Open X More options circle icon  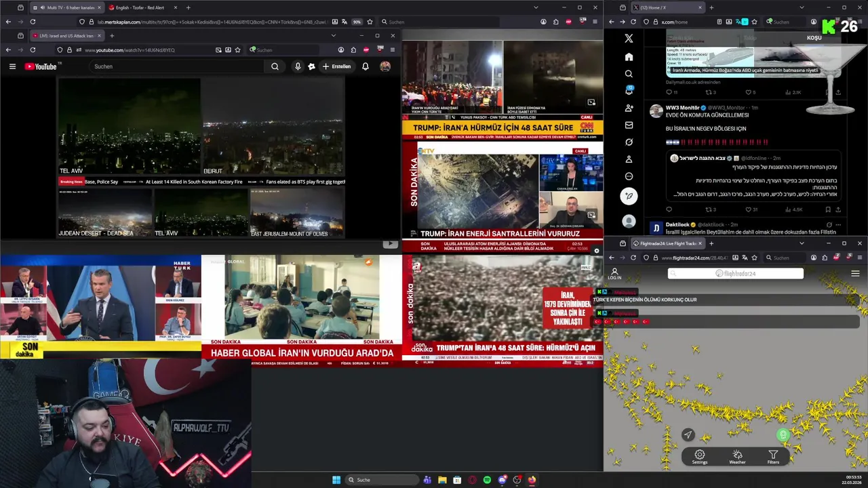629,176
